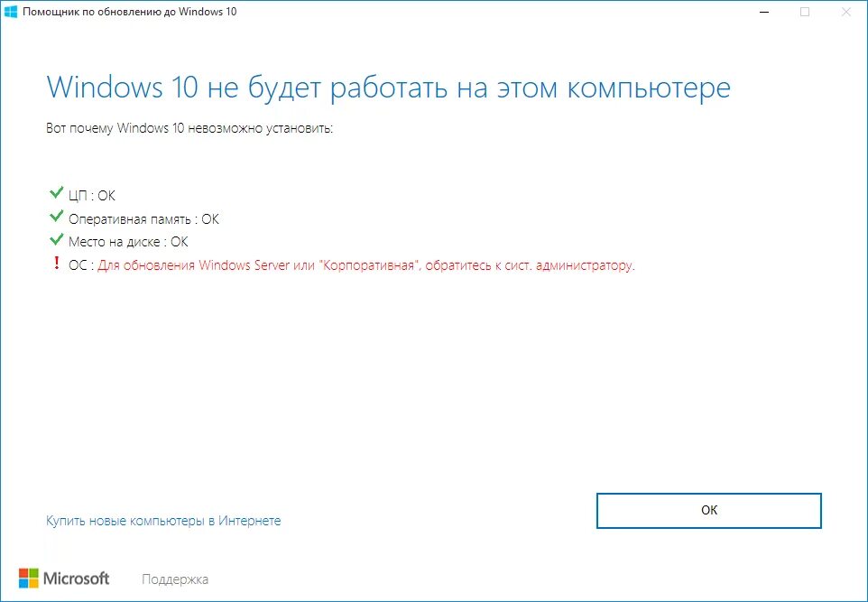868x602 pixels.
Task: Click the window title Помощник по обновлению text
Action: click(130, 12)
